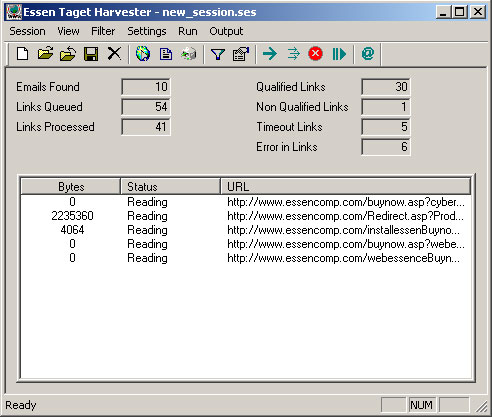Sort by the Status column header
The height and width of the screenshot is (417, 492).
[x=170, y=186]
